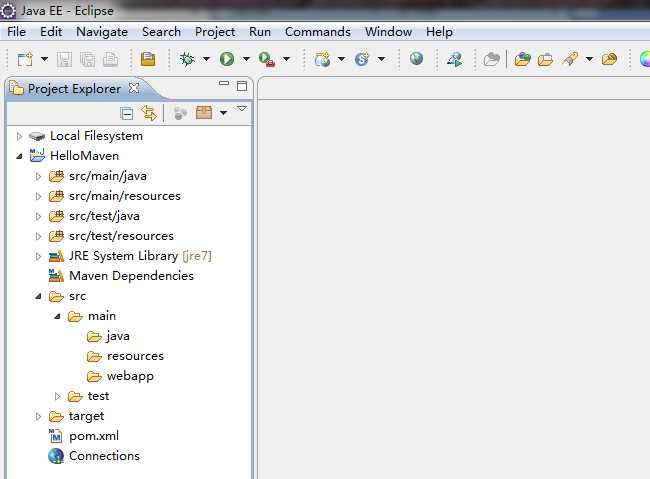
Task: Open the Run menu
Action: click(260, 32)
